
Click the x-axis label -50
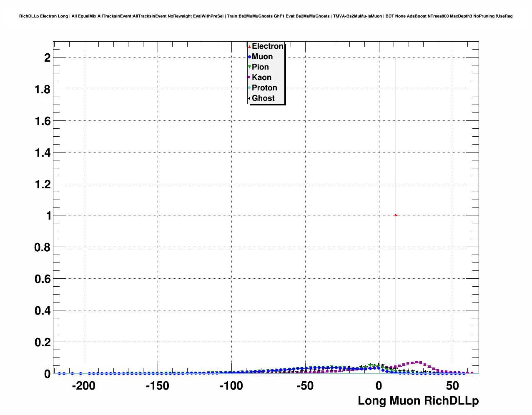305,386
